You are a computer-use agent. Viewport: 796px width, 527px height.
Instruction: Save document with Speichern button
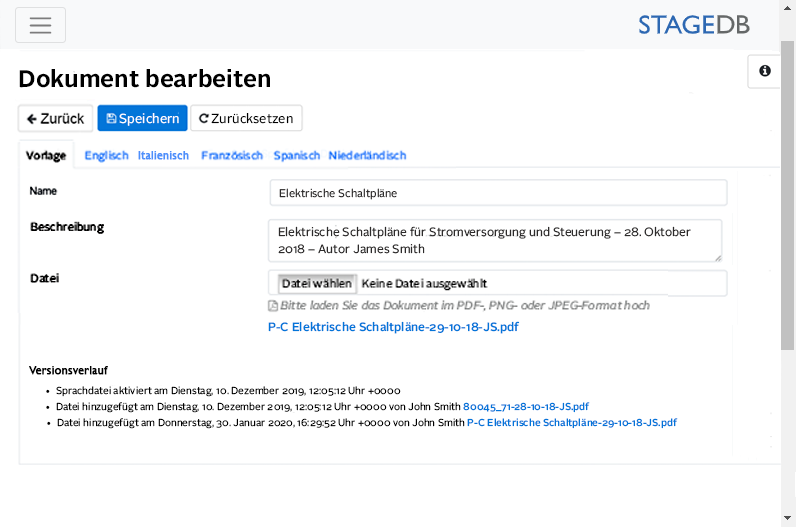tap(142, 118)
